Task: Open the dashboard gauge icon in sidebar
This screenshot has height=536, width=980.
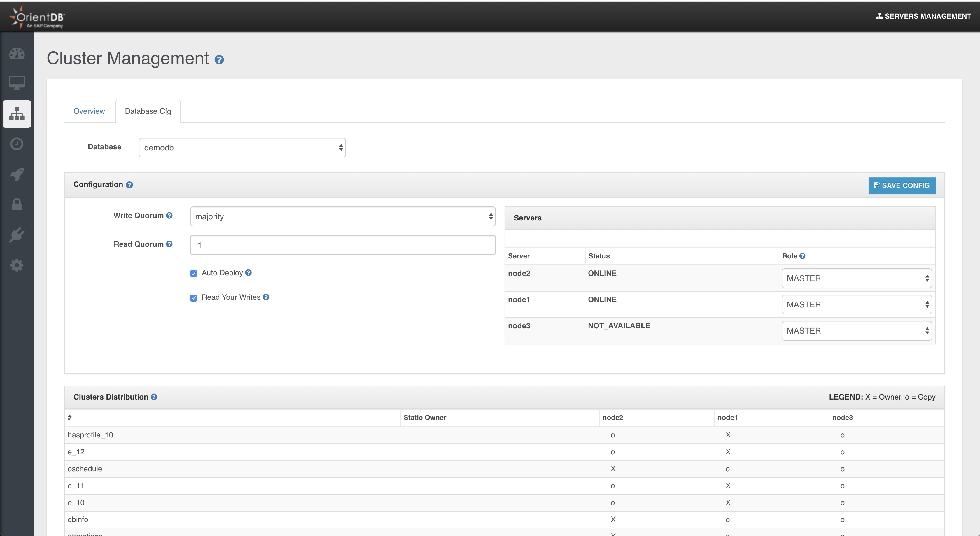Action: point(17,54)
